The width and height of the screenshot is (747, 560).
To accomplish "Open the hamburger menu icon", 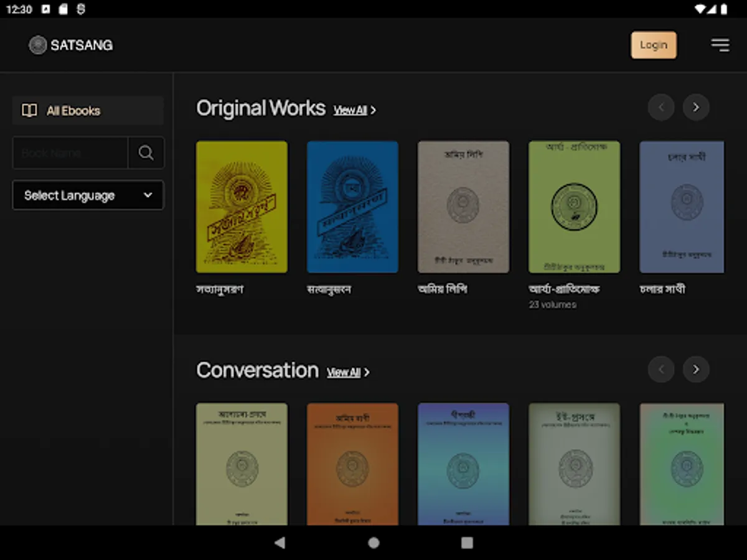I will pyautogui.click(x=720, y=45).
